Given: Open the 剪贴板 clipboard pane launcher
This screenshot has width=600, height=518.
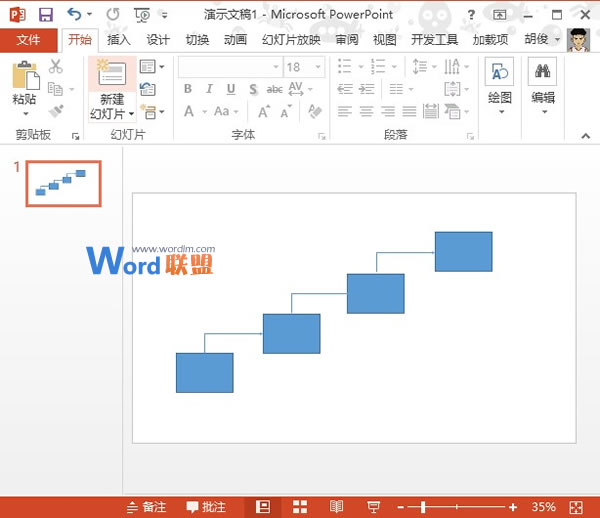Looking at the screenshot, I should (x=76, y=136).
